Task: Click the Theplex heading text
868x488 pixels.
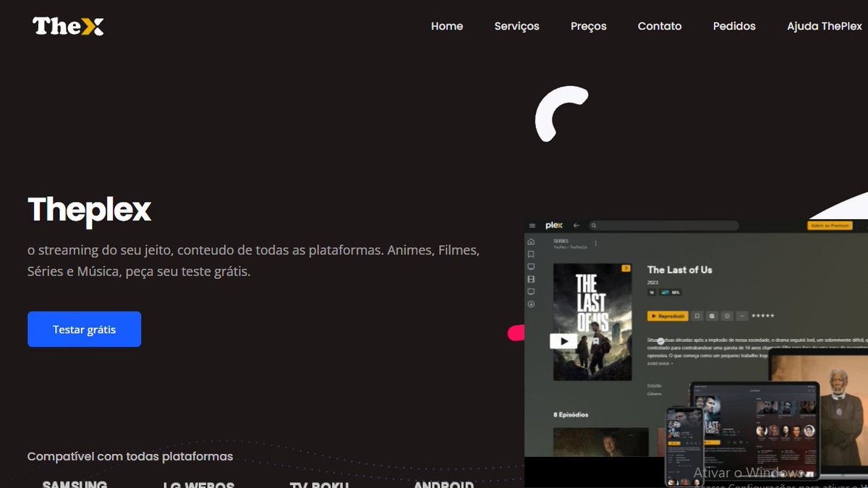Action: coord(89,210)
